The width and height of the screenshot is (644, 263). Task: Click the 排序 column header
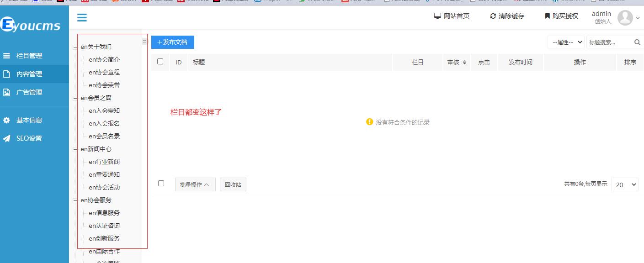630,62
